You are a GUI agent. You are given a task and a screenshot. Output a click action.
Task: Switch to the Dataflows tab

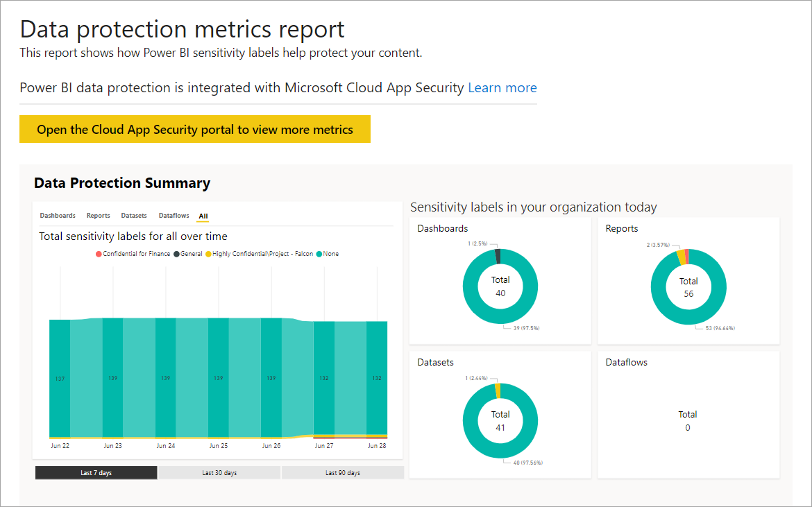pos(174,216)
